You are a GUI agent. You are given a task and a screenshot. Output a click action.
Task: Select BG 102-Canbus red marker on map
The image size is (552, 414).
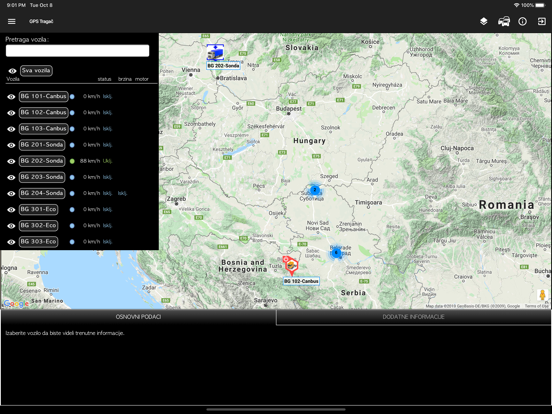coord(291,266)
